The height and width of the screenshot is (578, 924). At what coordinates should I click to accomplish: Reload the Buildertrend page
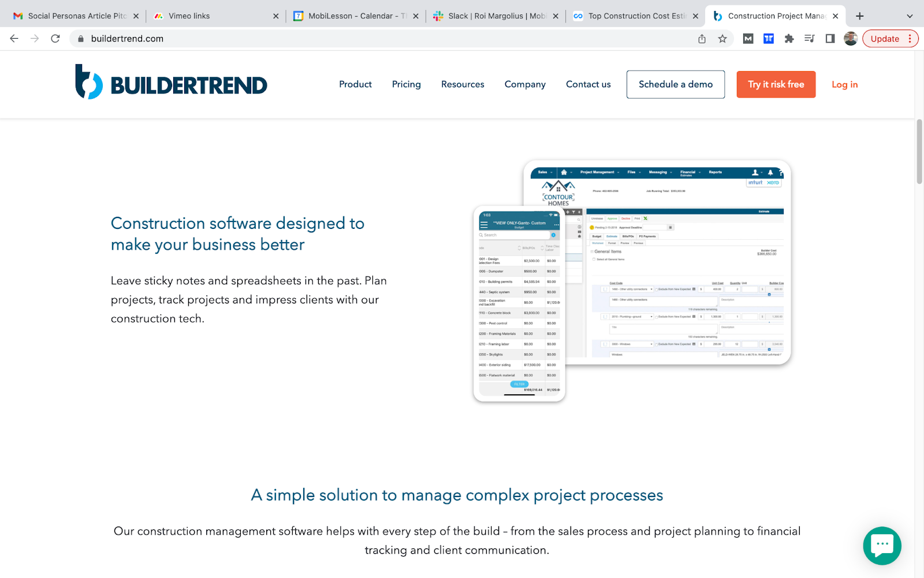55,39
